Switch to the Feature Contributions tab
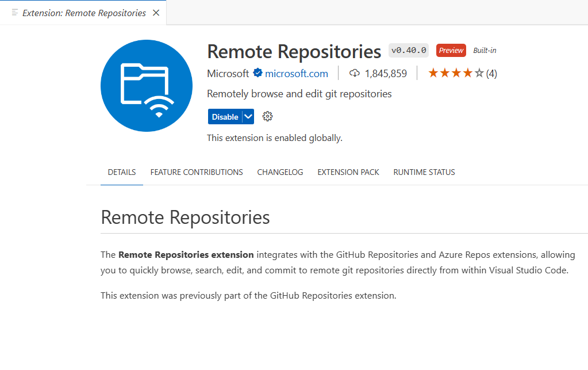Image resolution: width=588 pixels, height=370 pixels. click(x=196, y=172)
